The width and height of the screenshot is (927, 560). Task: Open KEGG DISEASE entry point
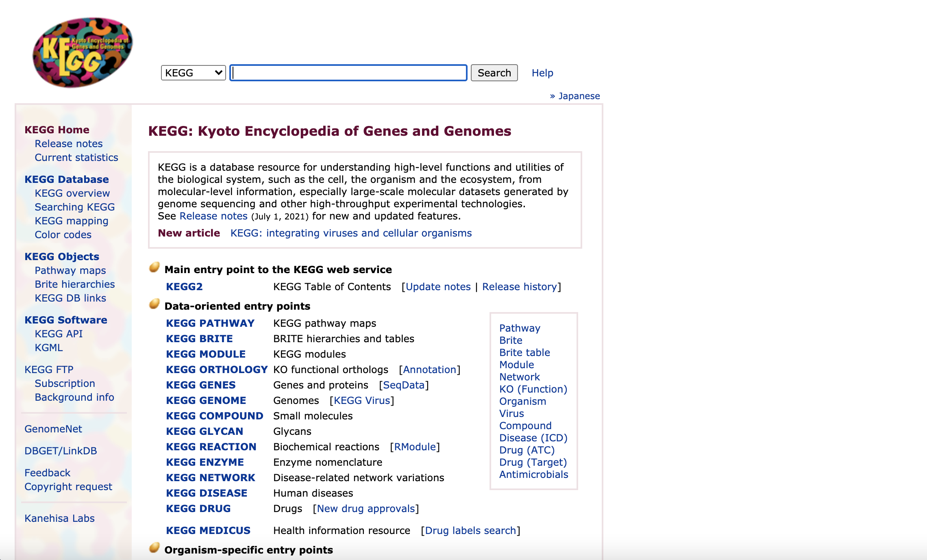click(207, 493)
